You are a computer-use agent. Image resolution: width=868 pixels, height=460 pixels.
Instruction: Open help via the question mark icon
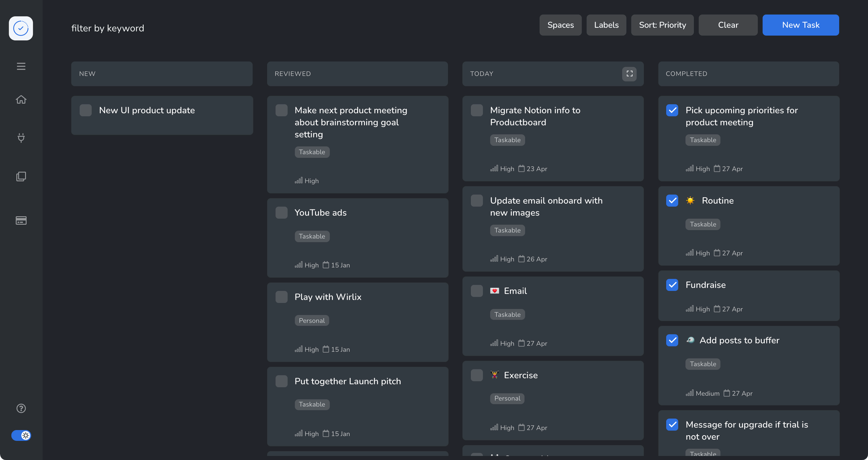21,408
